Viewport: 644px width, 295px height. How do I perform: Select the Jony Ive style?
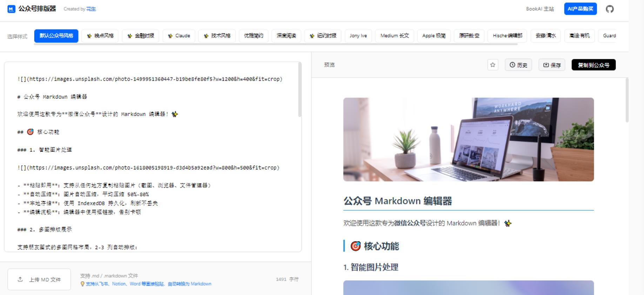pyautogui.click(x=358, y=36)
